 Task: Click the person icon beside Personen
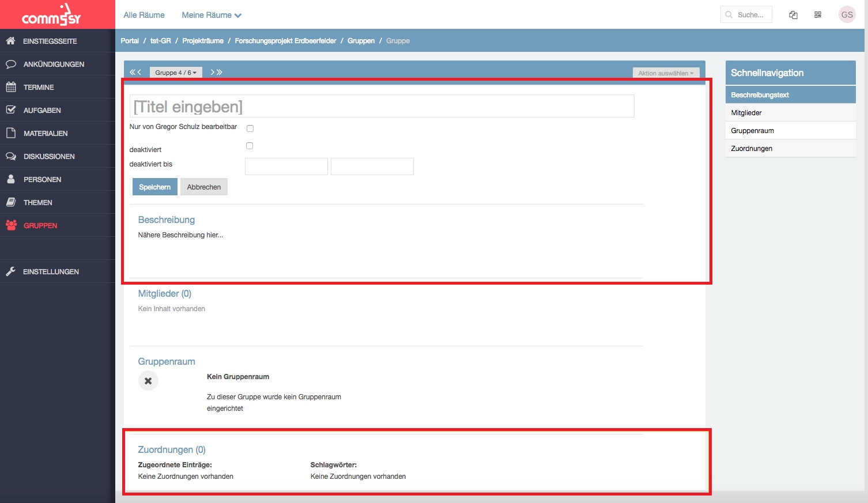click(10, 179)
